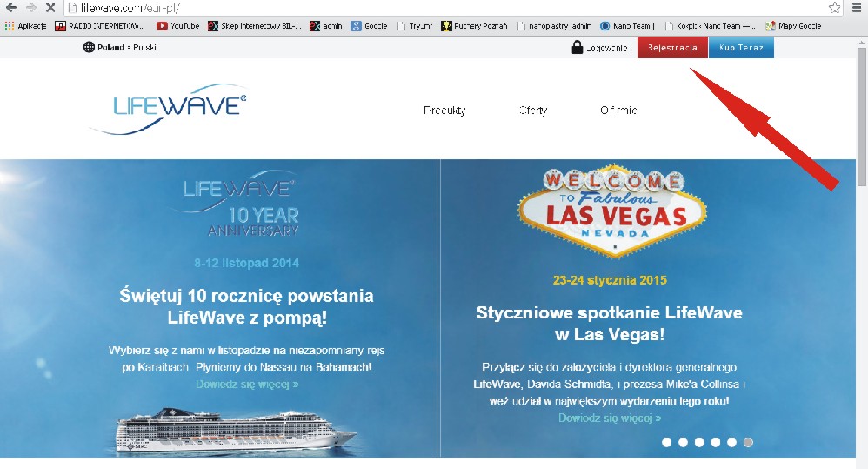Bookmark the page with the star icon

pyautogui.click(x=834, y=8)
